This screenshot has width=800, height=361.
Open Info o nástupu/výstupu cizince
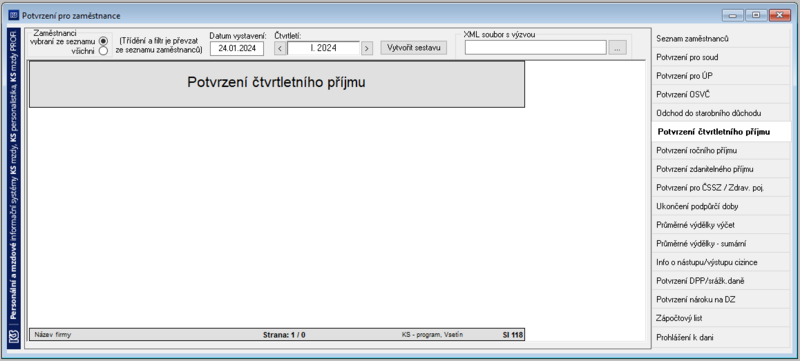[x=720, y=262]
